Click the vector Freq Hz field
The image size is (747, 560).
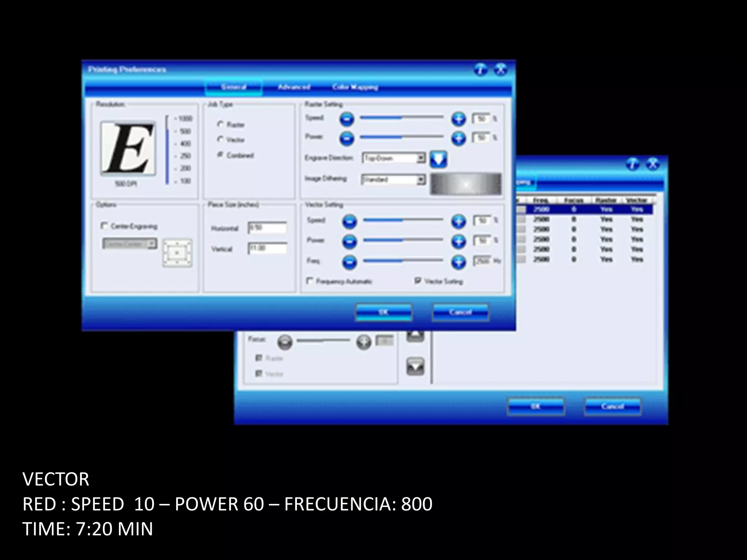[x=482, y=261]
